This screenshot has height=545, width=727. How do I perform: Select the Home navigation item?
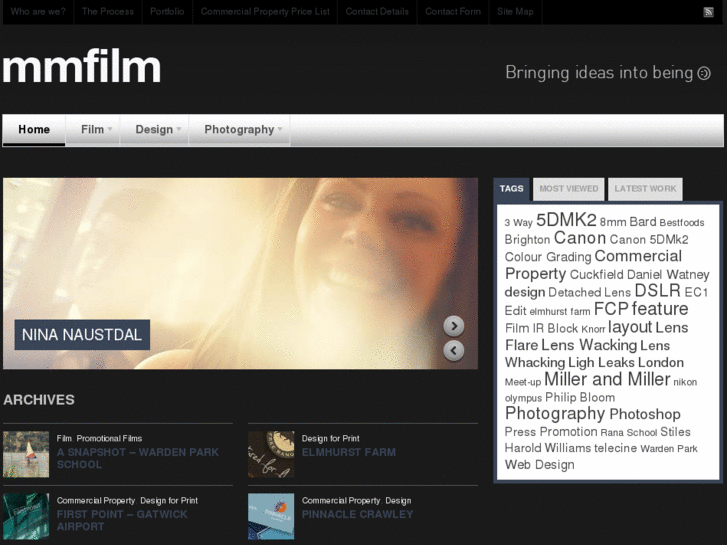click(34, 129)
